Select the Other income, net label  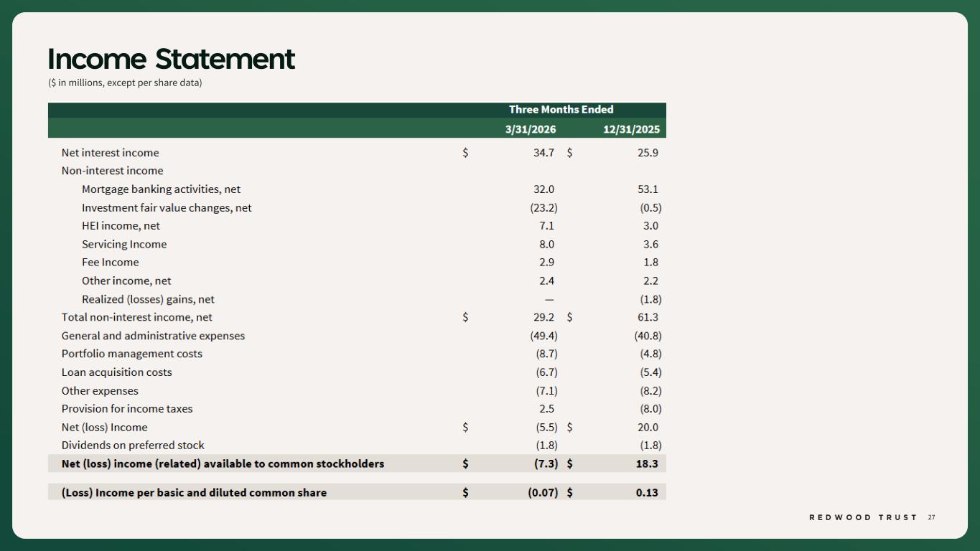(126, 281)
